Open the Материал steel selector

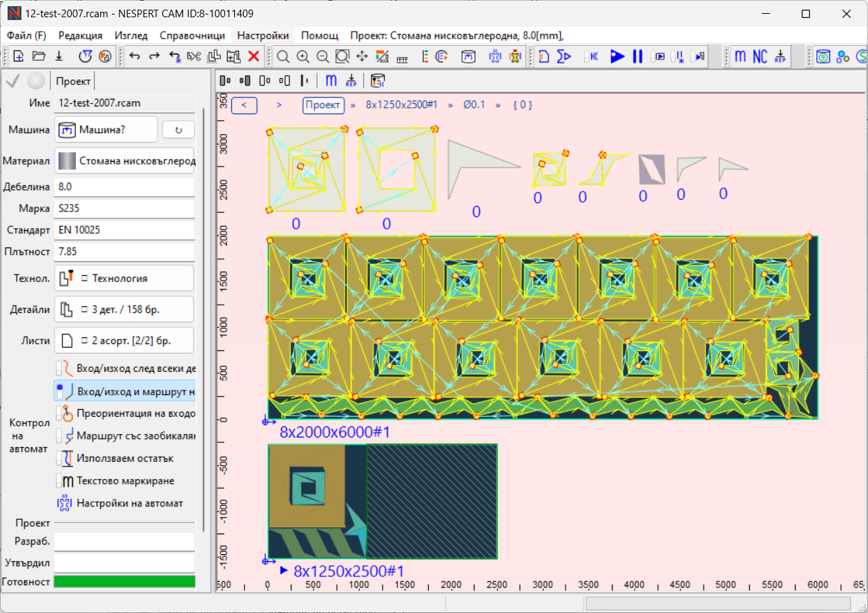(x=124, y=161)
